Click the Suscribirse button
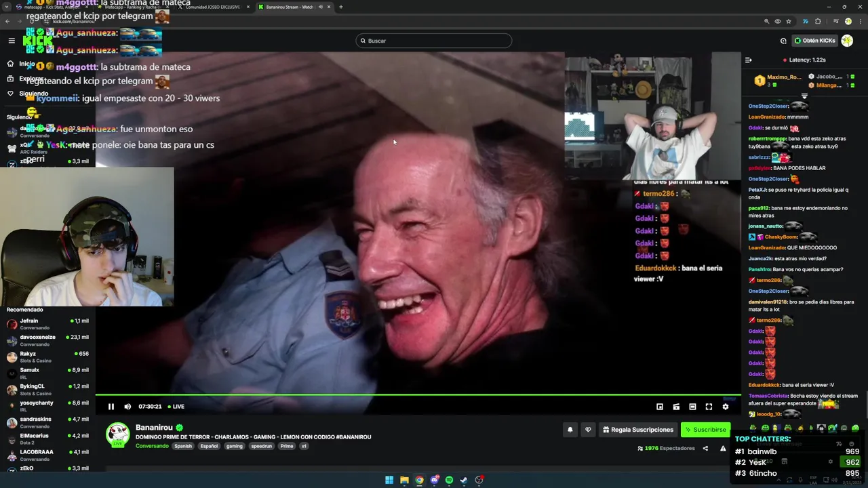This screenshot has height=488, width=868. (x=705, y=430)
